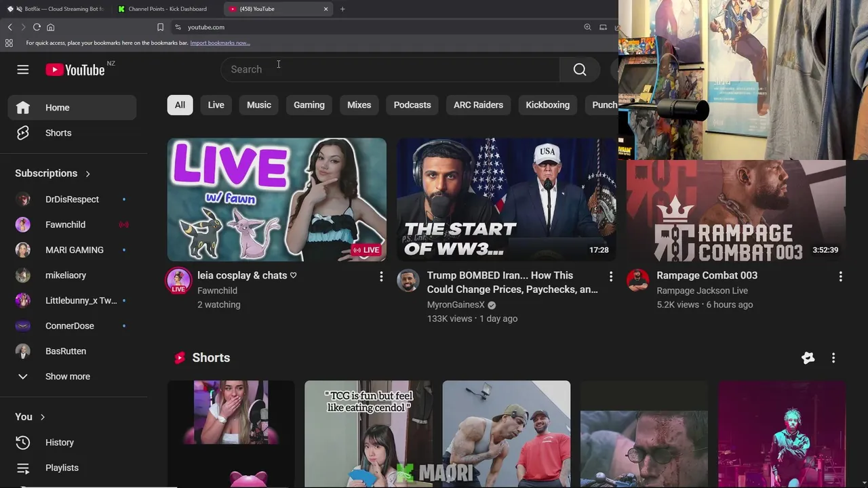Image resolution: width=868 pixels, height=488 pixels.
Task: Select the Kickboxing filter chip
Action: 548,105
